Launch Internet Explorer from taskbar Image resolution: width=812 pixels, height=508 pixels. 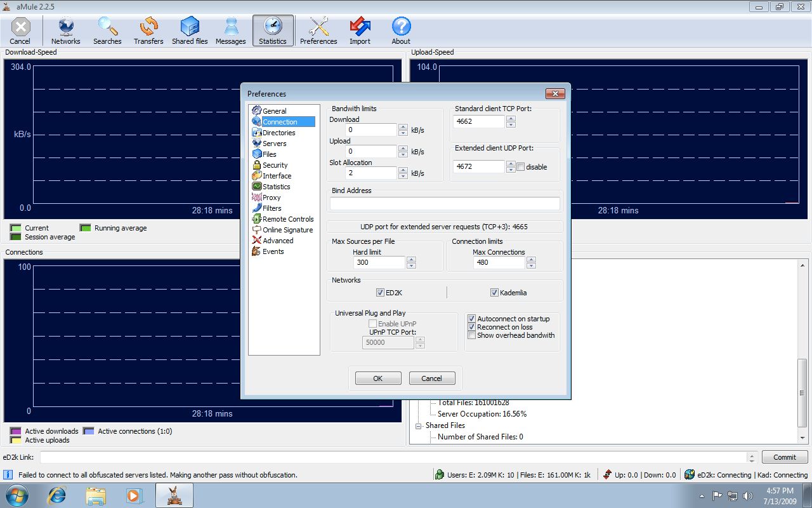[x=57, y=495]
